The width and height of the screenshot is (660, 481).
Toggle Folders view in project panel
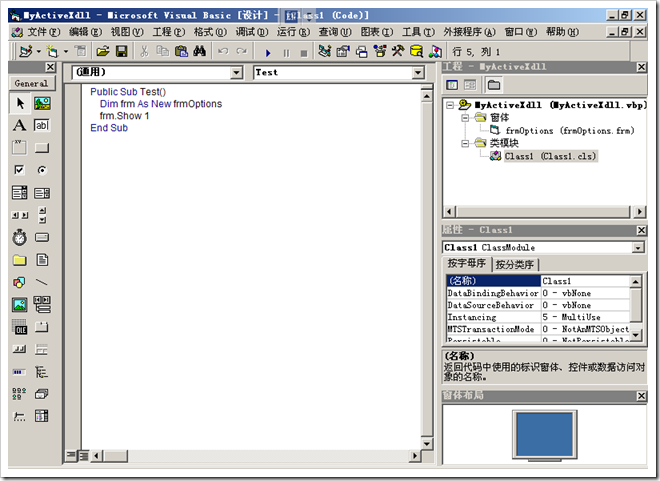click(x=494, y=85)
